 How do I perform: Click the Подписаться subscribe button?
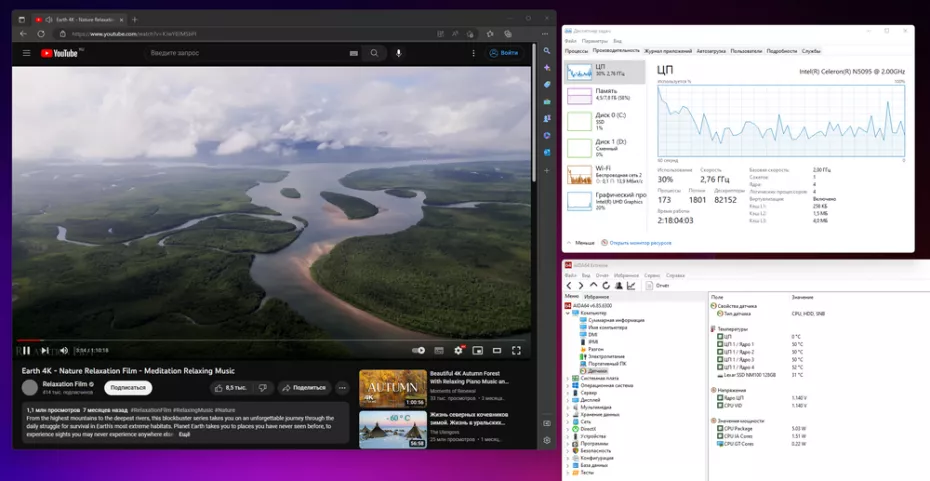click(128, 387)
